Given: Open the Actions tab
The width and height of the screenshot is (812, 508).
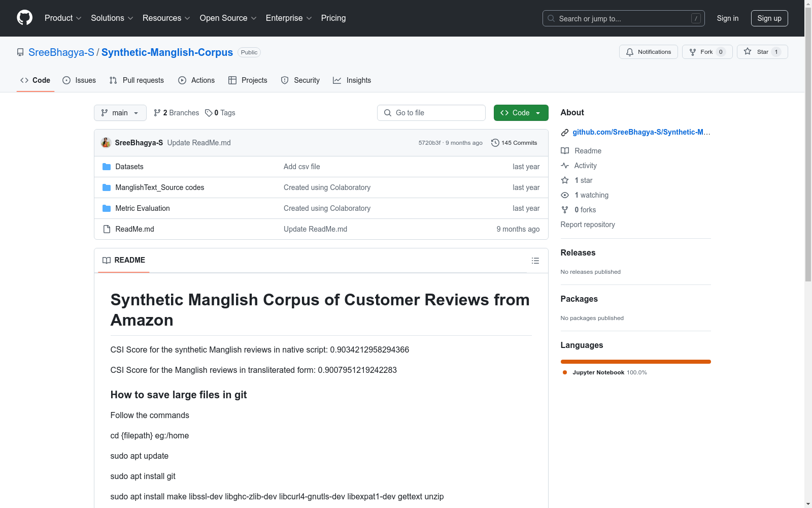Looking at the screenshot, I should tap(196, 80).
